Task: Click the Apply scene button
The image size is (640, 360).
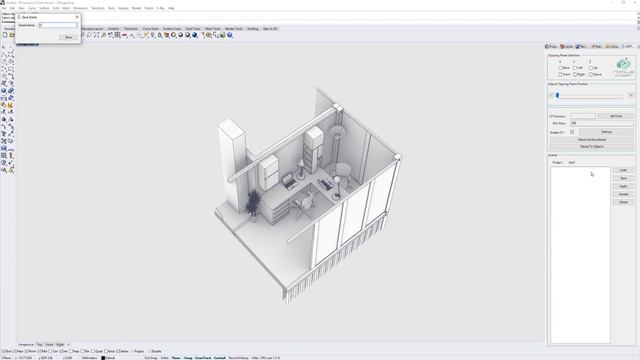Action: click(623, 186)
